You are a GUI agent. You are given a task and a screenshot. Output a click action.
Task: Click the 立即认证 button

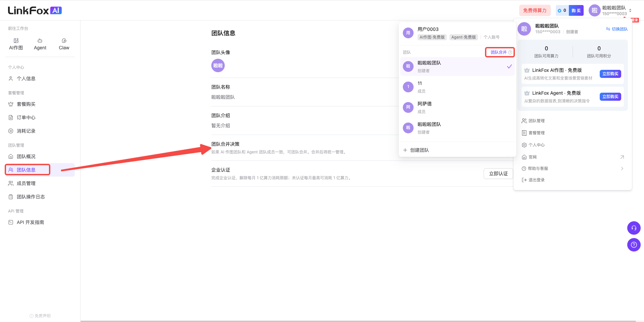498,174
